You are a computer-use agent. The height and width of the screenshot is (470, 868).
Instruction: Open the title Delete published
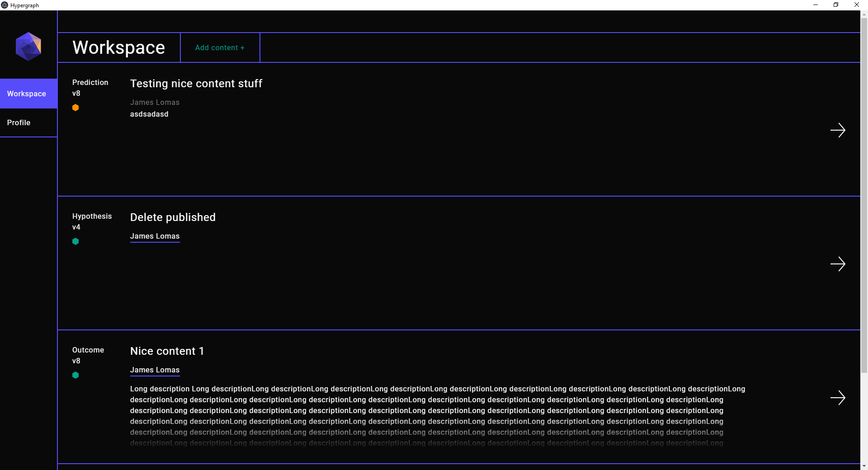(173, 217)
